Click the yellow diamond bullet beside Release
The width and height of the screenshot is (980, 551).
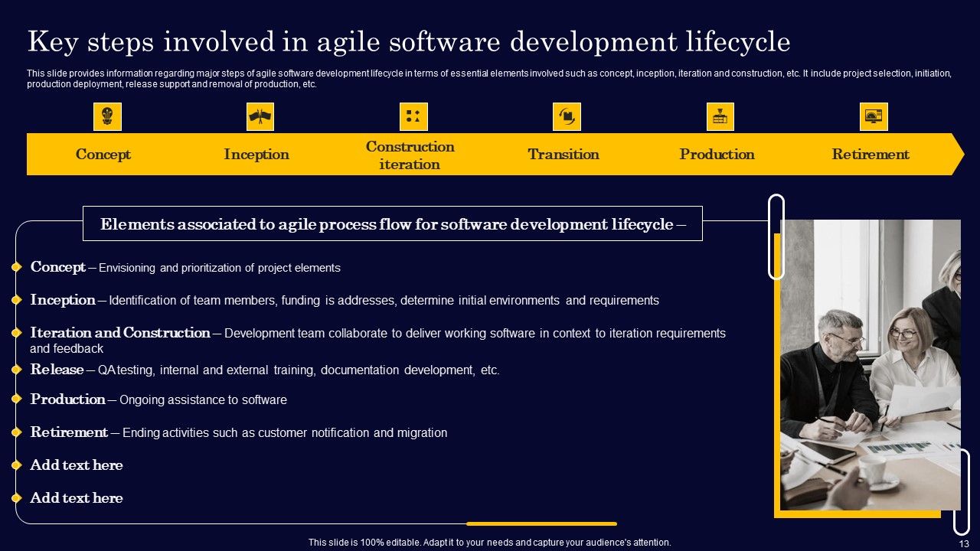16,370
